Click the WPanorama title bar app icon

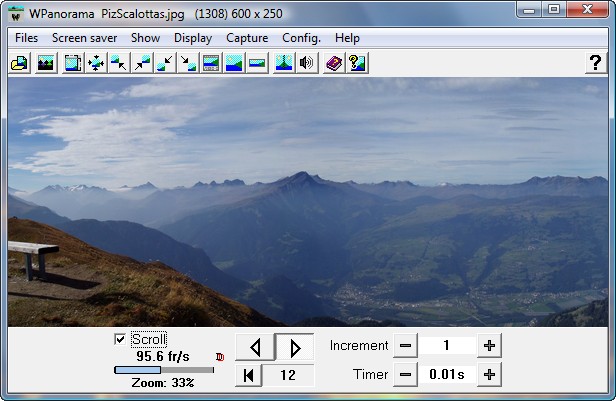point(16,15)
